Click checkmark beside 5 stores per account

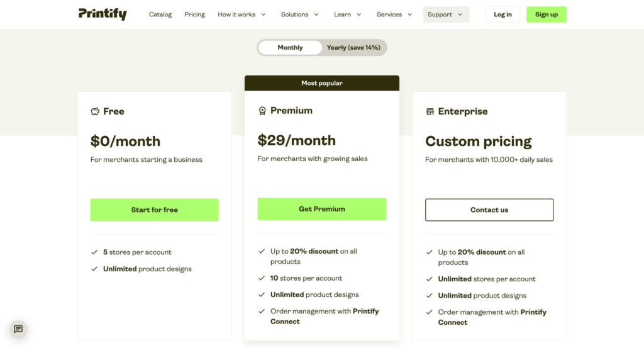coord(94,252)
